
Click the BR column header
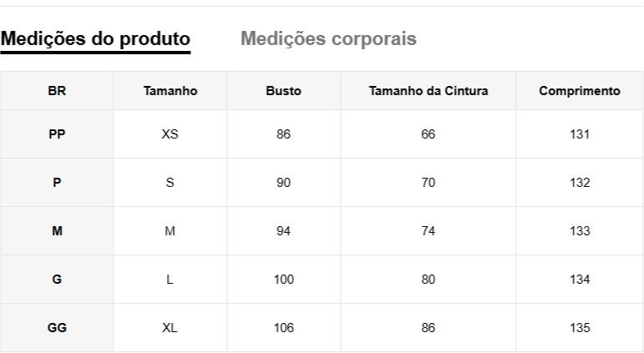[57, 91]
